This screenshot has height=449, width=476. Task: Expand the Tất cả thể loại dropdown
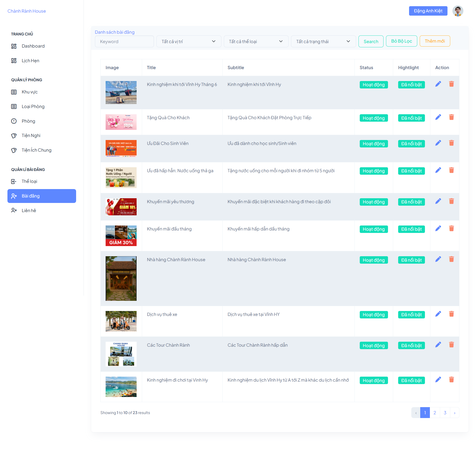[256, 41]
